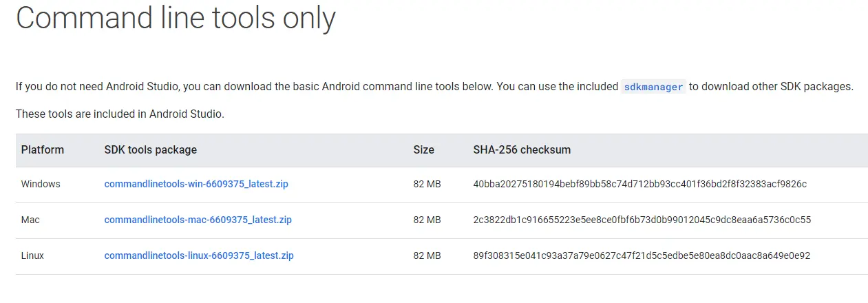868x303 pixels.
Task: Click the 82 MB size in the Linux row
Action: coord(427,255)
